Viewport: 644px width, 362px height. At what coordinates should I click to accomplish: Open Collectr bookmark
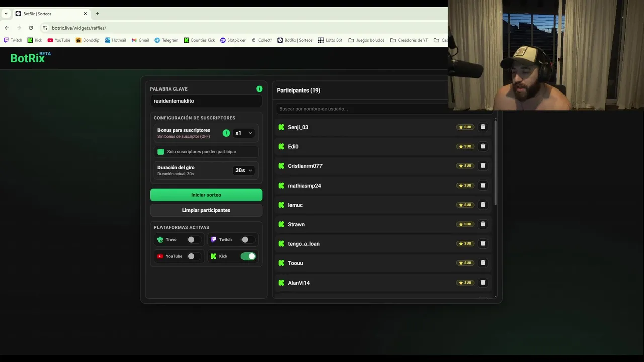(x=261, y=40)
